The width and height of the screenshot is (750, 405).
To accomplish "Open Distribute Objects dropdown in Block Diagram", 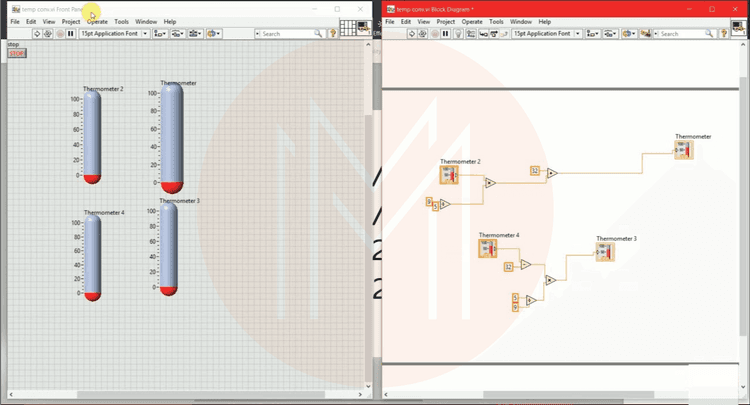I will 610,33.
